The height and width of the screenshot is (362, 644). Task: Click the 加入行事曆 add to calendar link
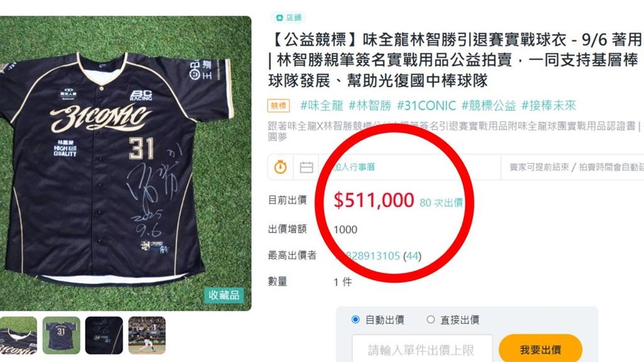[354, 167]
